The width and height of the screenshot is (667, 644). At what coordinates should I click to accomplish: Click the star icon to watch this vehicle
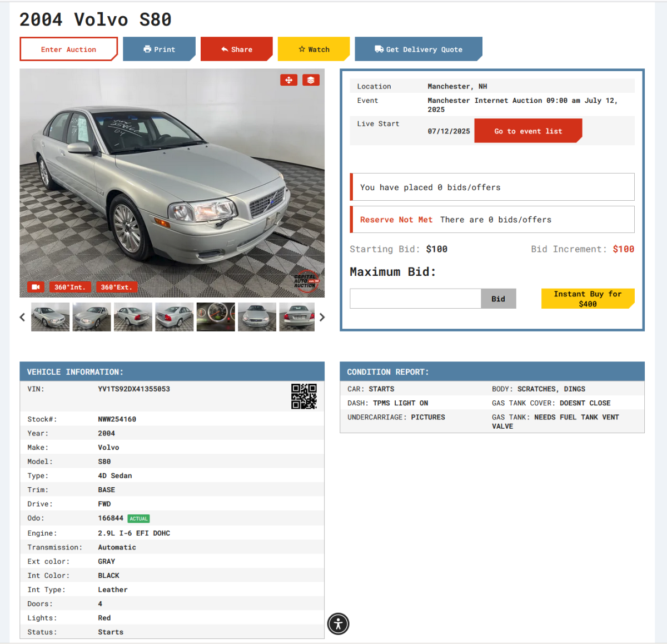302,49
